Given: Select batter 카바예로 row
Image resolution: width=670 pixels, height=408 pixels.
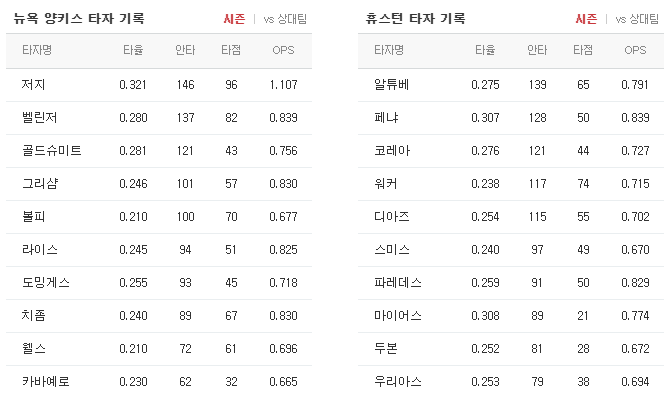Looking at the screenshot, I should click(159, 382).
